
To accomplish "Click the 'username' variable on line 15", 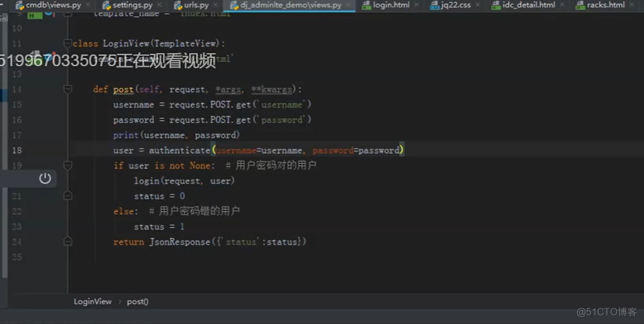I will [x=133, y=105].
